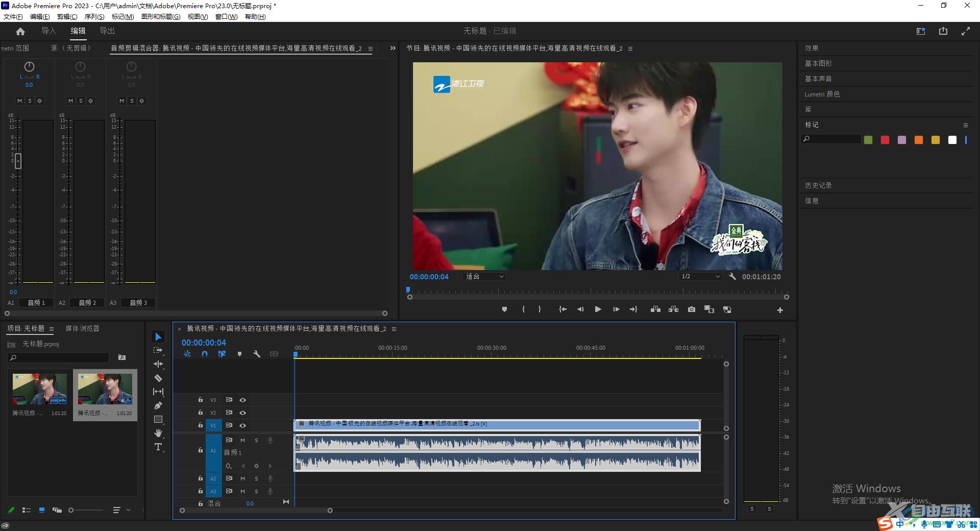Select the Selection arrow tool
Screen dimensions: 980x531
(x=158, y=337)
